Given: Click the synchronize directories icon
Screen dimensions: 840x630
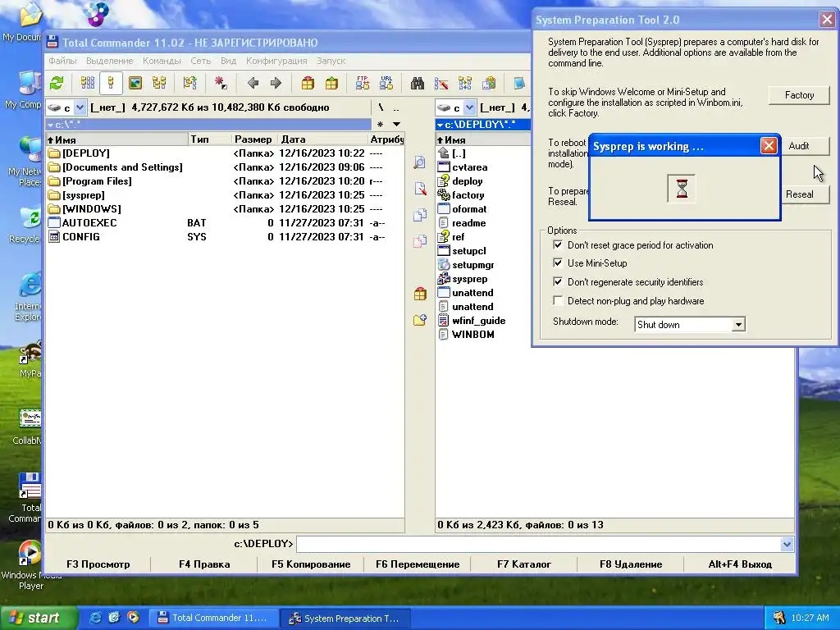Looking at the screenshot, I should point(465,83).
